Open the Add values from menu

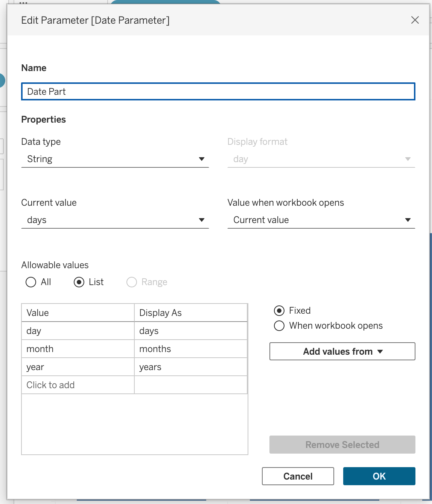[342, 351]
